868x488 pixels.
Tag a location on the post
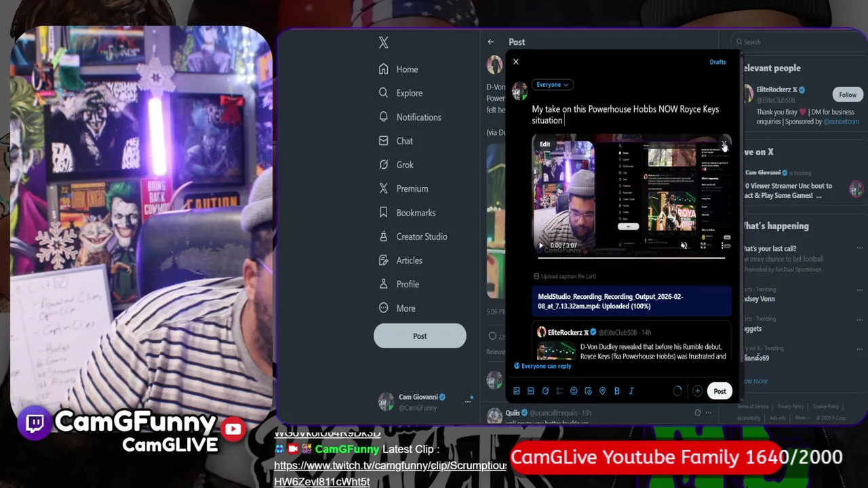[602, 391]
